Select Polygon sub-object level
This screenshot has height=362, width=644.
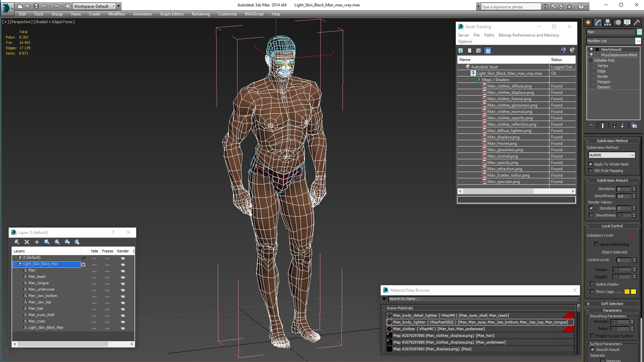coord(604,82)
